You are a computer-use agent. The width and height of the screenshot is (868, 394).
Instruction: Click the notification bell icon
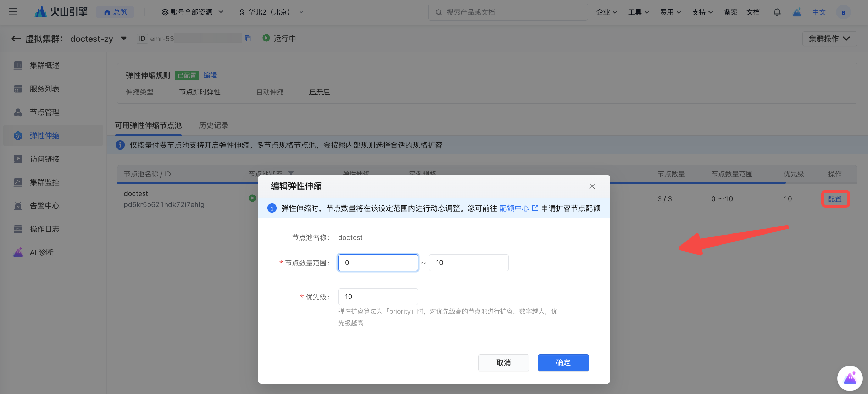coord(777,12)
